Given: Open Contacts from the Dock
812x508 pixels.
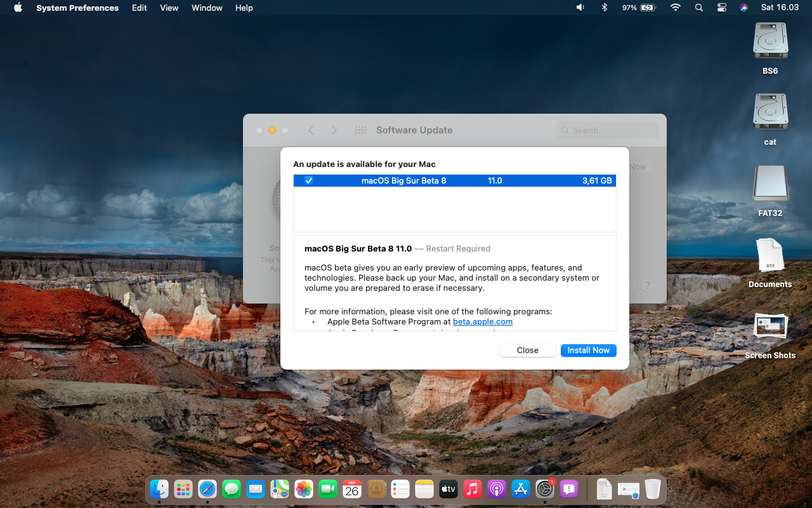Looking at the screenshot, I should click(x=376, y=489).
